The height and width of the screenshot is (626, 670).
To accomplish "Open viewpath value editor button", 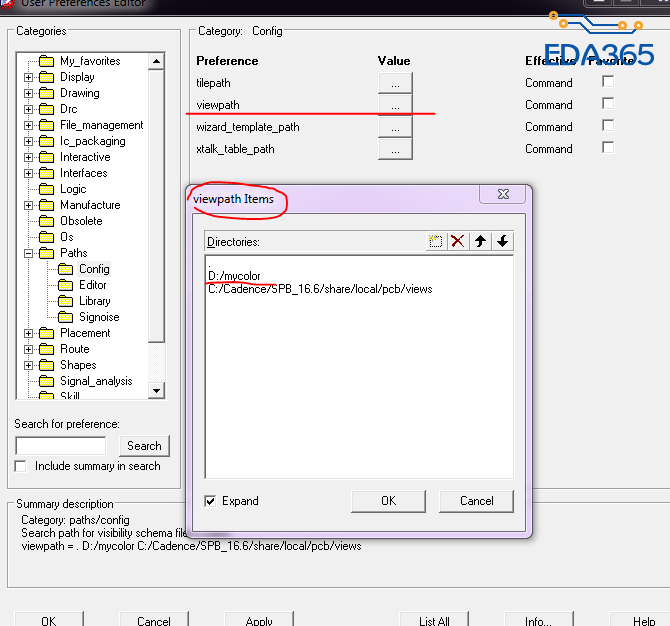I will 395,105.
